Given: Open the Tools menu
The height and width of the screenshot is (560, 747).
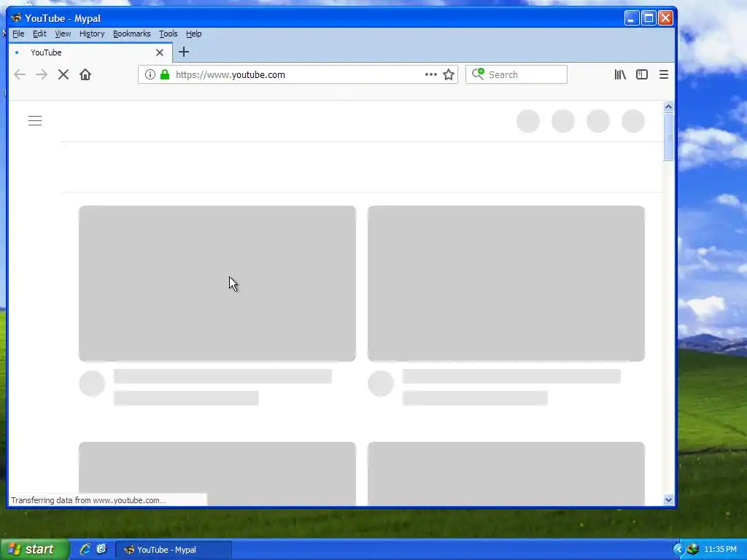Looking at the screenshot, I should 169,34.
